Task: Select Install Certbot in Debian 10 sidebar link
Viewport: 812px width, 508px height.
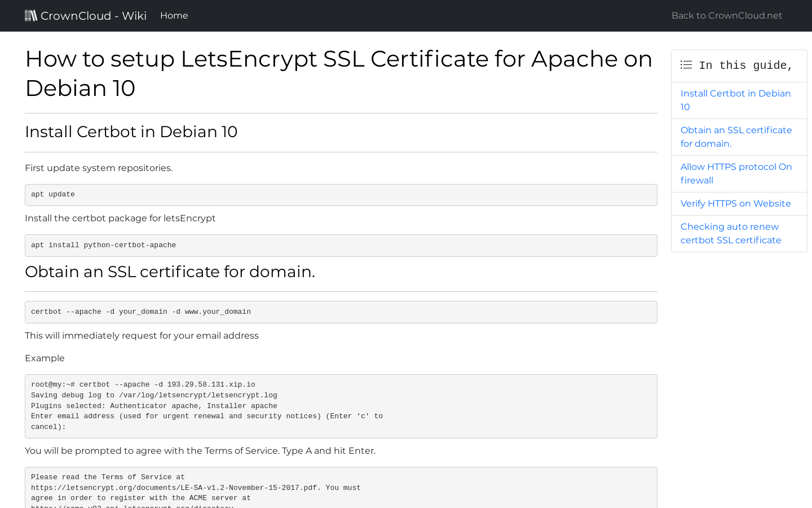Action: [735, 100]
